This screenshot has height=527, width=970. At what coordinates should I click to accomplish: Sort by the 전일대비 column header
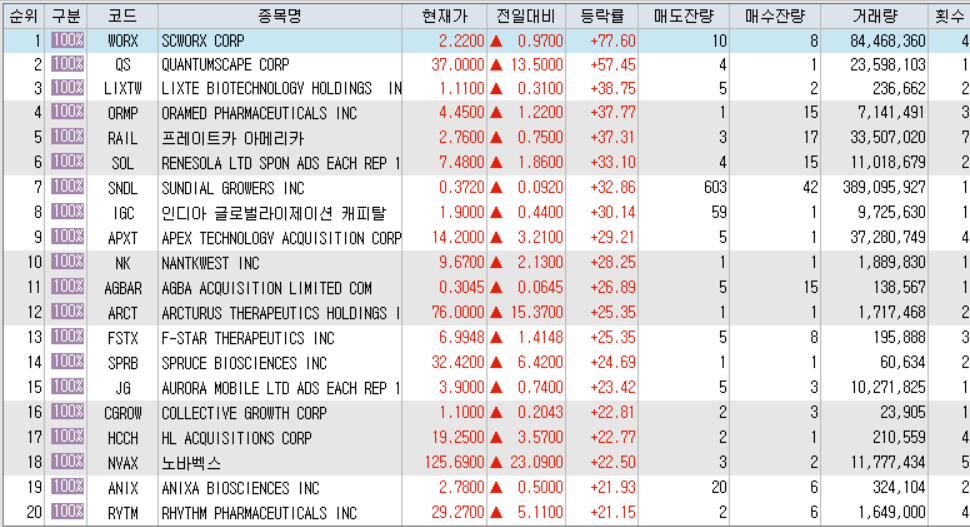click(x=526, y=15)
